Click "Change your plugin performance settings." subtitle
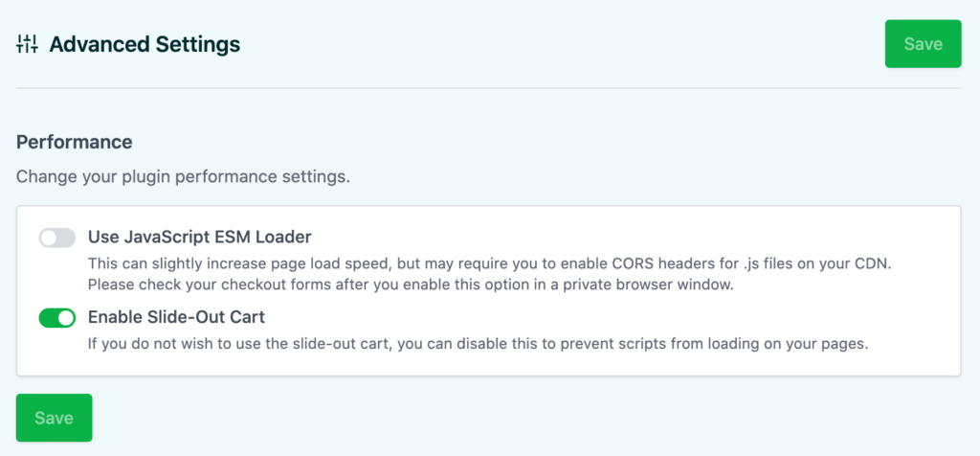The image size is (980, 456). point(183,177)
